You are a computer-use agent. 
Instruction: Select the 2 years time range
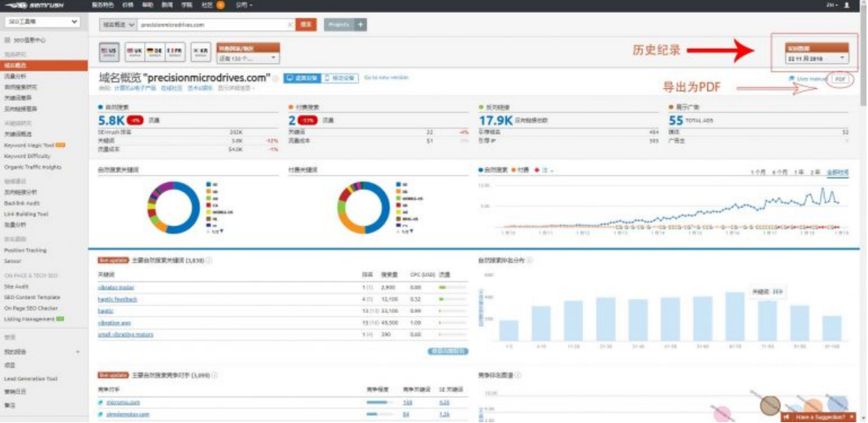coord(816,172)
